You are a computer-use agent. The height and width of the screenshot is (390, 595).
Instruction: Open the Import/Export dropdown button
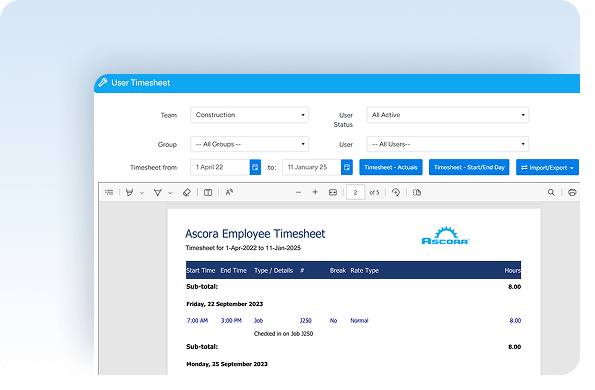click(x=547, y=167)
